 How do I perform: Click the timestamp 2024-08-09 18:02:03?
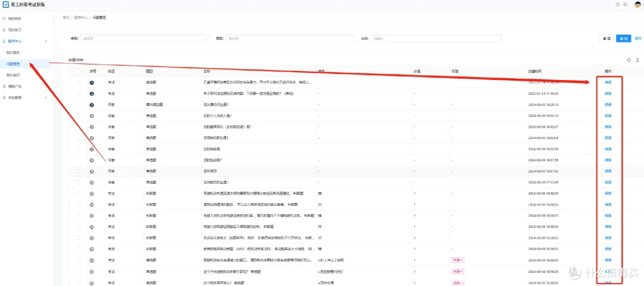click(543, 149)
